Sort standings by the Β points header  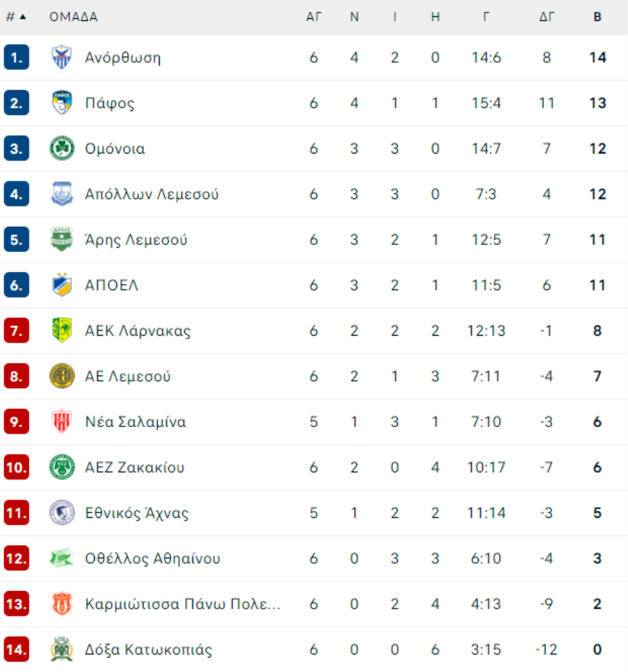pyautogui.click(x=597, y=17)
